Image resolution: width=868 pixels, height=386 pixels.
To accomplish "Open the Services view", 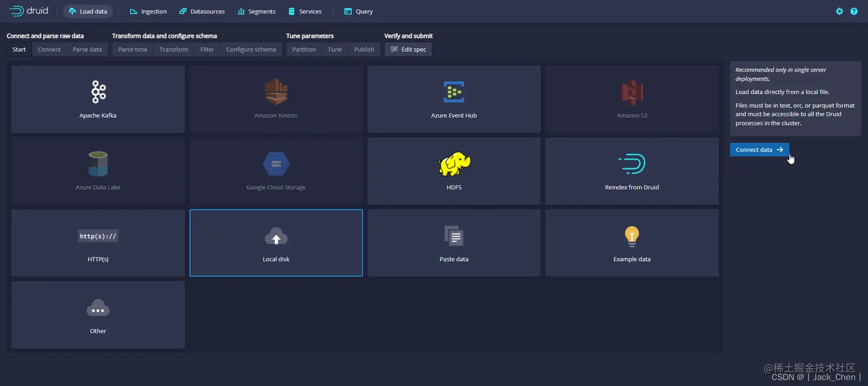I will click(305, 11).
